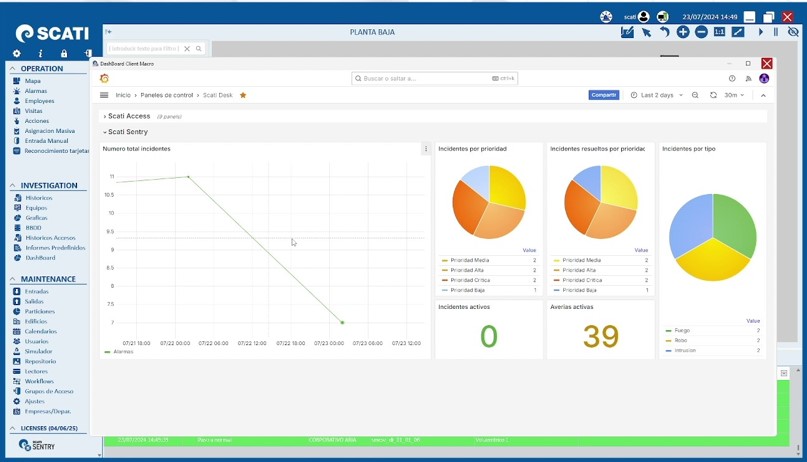Collapse the Scati Sentry row
The width and height of the screenshot is (807, 462).
pyautogui.click(x=126, y=132)
